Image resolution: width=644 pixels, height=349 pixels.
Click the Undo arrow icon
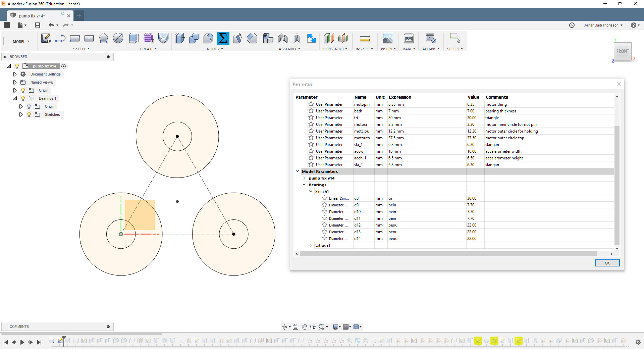pos(51,25)
